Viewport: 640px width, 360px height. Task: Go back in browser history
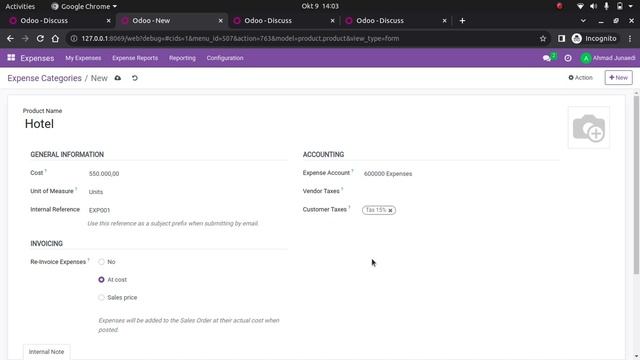coord(10,38)
